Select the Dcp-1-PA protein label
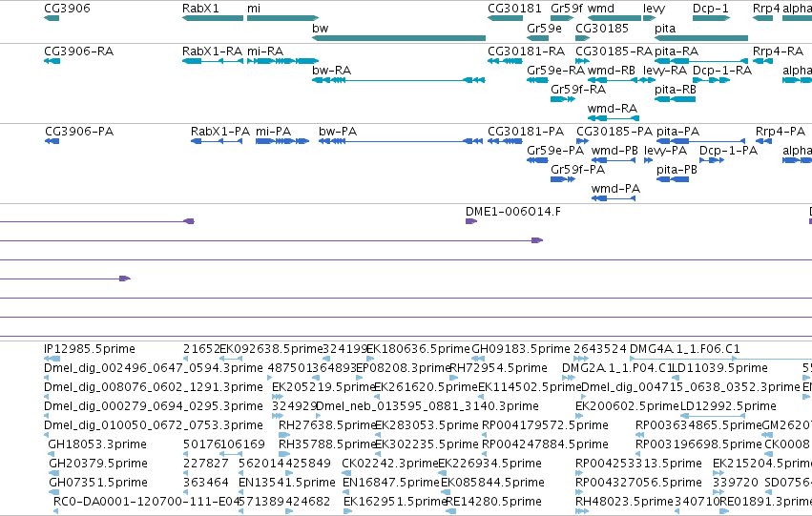This screenshot has height=516, width=812. [x=729, y=150]
